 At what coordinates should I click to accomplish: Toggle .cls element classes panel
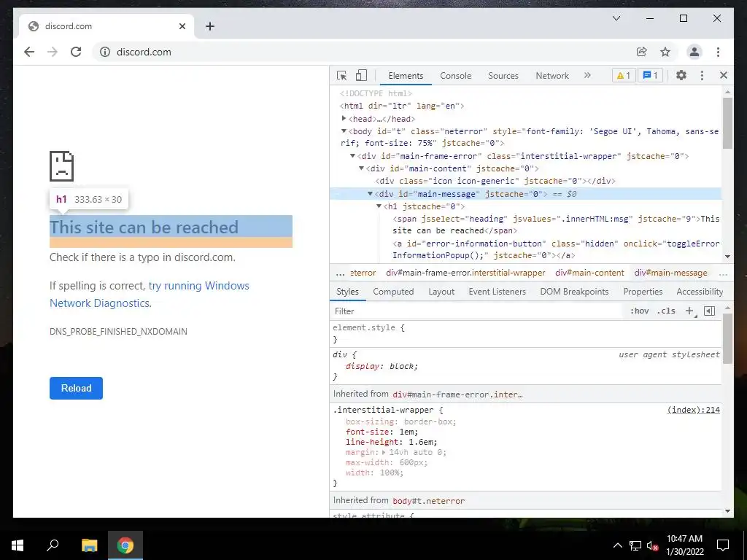[666, 311]
